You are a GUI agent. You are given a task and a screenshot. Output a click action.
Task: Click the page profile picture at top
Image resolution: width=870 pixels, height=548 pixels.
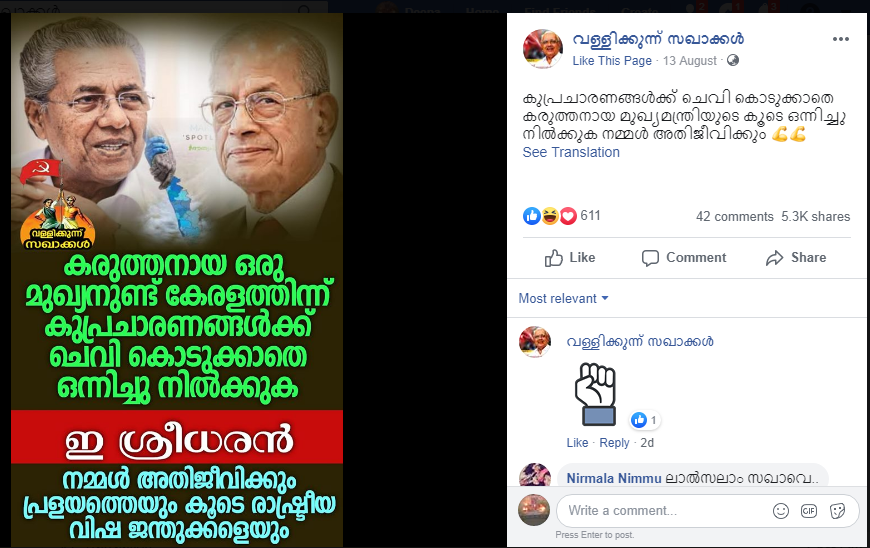click(543, 49)
